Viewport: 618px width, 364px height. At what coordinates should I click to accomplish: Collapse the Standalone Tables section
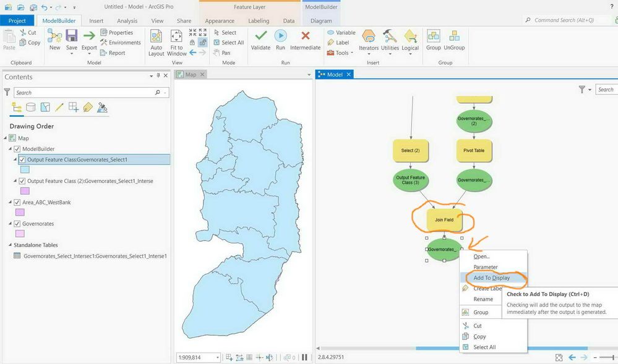11,245
